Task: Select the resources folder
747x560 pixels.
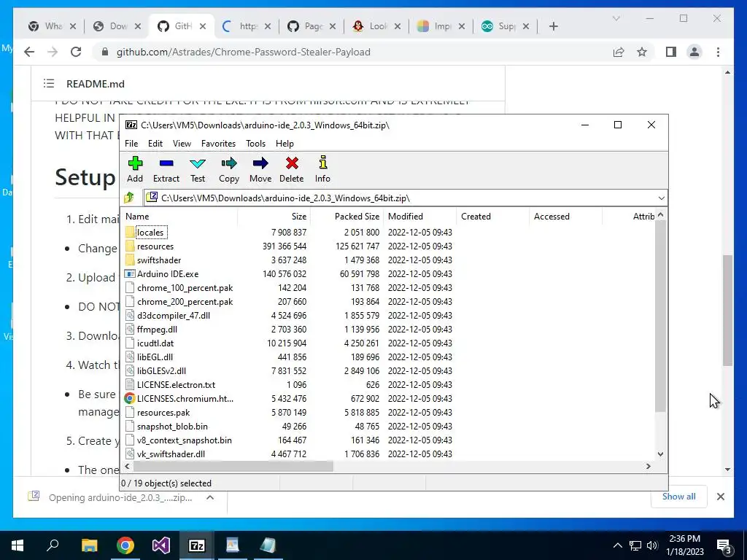Action: coord(155,246)
